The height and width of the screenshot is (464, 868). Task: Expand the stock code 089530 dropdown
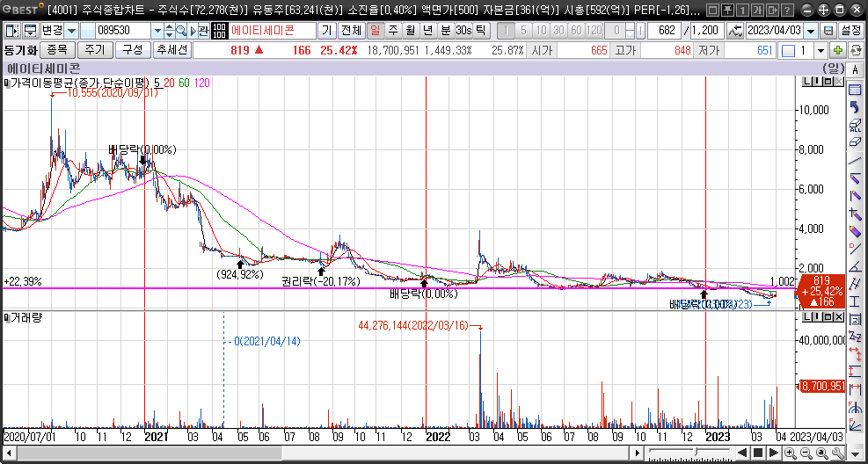(x=157, y=31)
